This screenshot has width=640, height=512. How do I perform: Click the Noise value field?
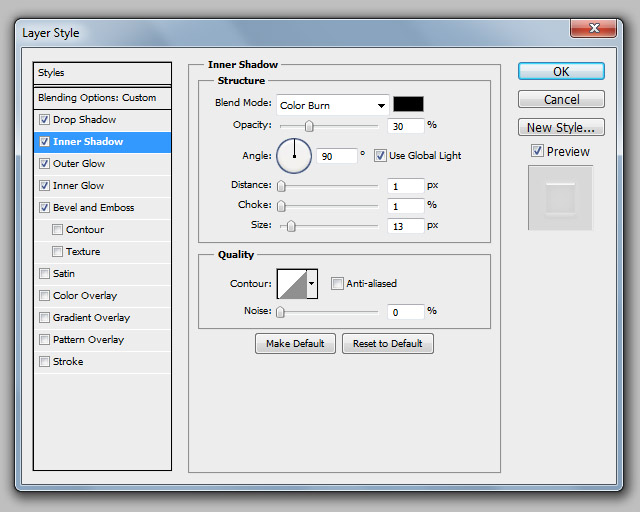coord(406,312)
